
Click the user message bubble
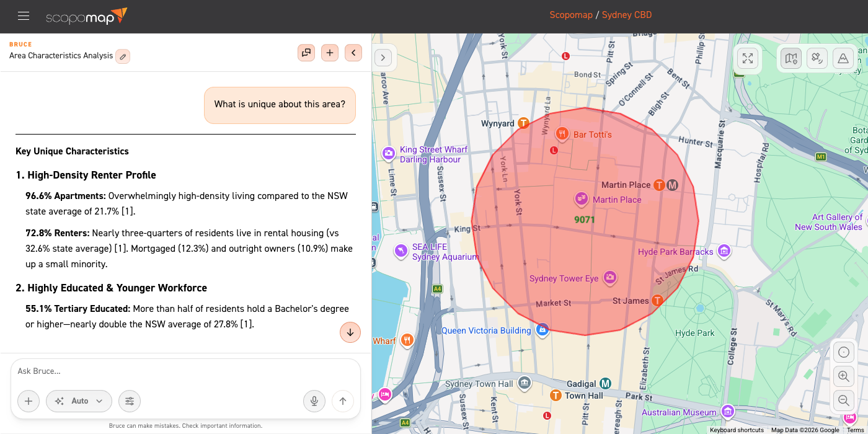280,104
